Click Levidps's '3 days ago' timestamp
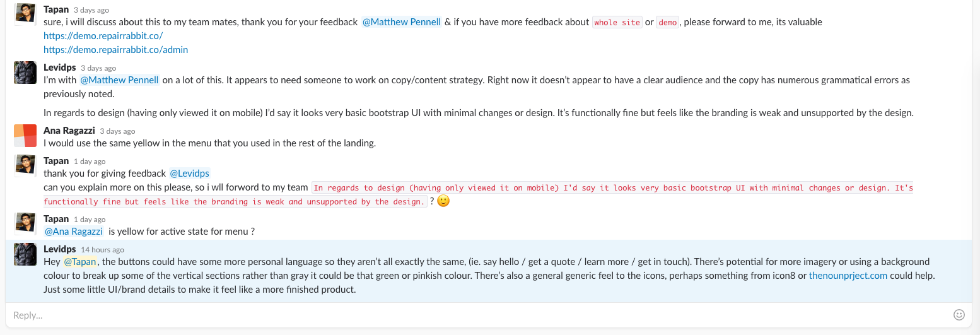 [x=98, y=68]
